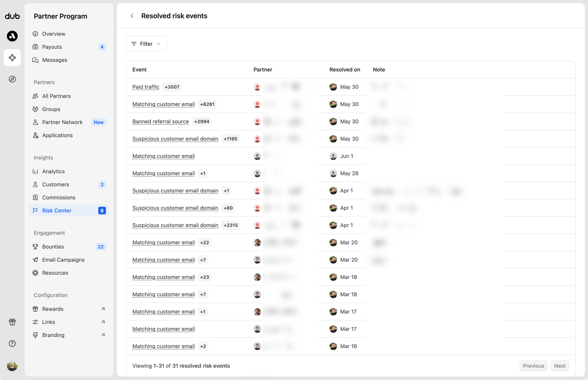Click the Bounties count badge 22

[x=101, y=247]
